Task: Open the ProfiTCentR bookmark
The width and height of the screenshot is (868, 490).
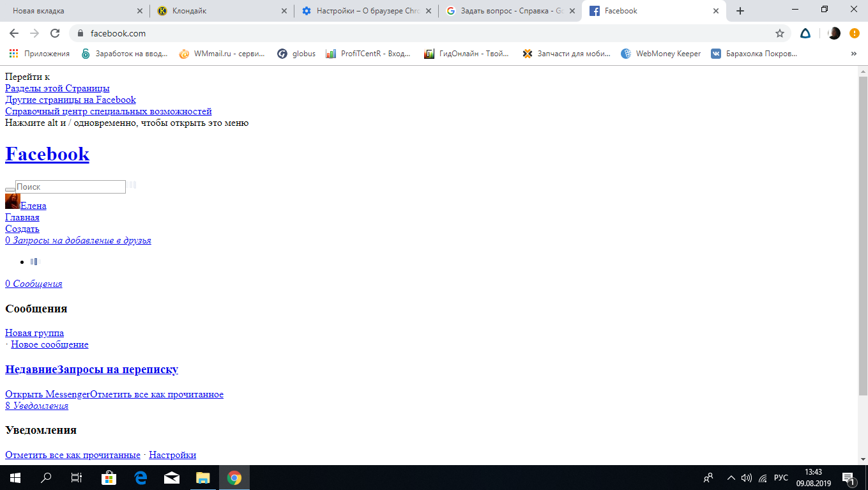Action: point(368,54)
